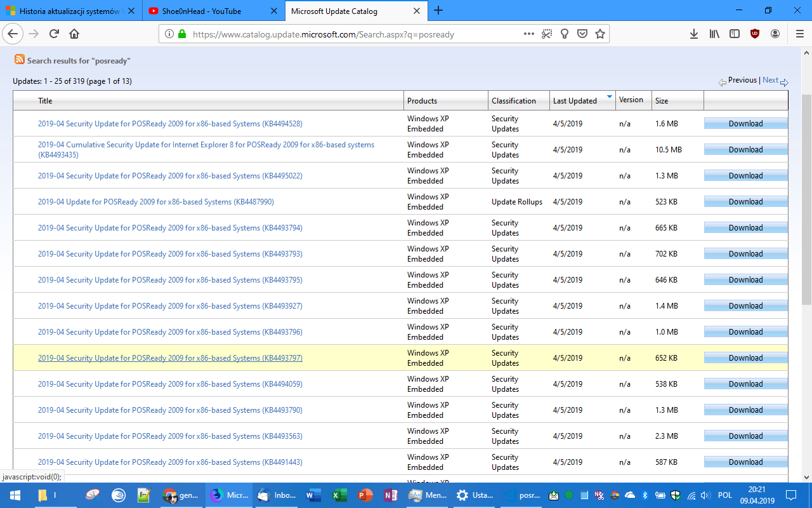This screenshot has width=812, height=508.
Task: Go to the Firefox home page icon
Action: pos(74,34)
